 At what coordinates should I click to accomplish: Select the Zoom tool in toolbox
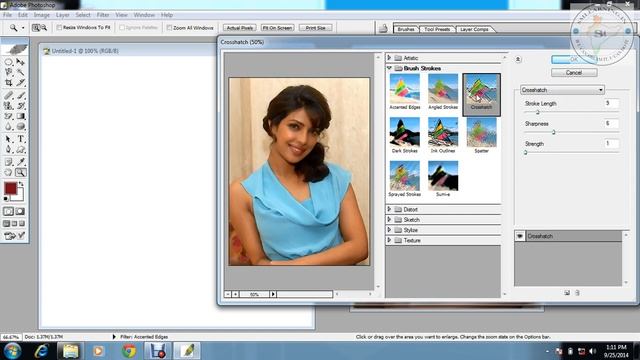click(x=20, y=172)
